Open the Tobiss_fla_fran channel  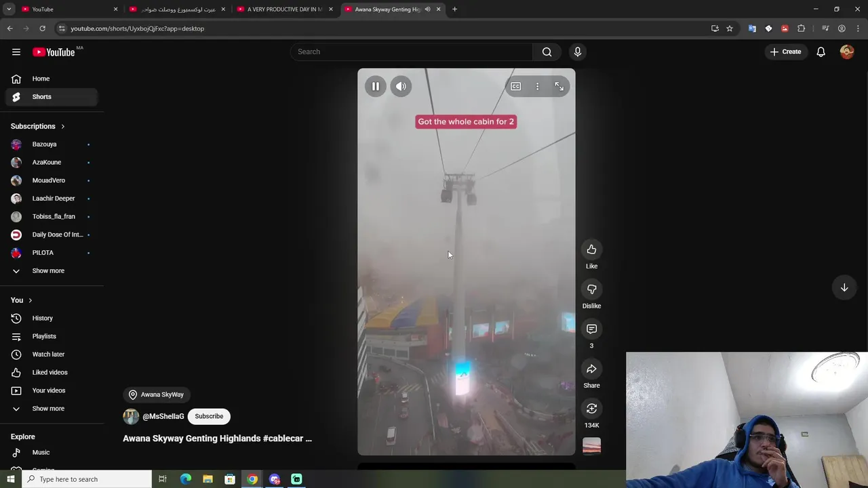click(52, 217)
